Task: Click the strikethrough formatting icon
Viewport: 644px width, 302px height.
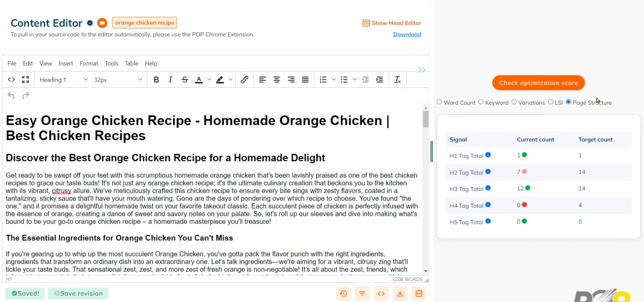Action: tap(185, 80)
